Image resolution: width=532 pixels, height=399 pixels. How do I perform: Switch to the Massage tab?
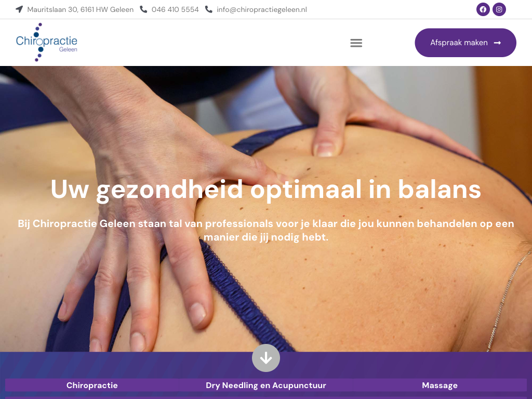440,385
